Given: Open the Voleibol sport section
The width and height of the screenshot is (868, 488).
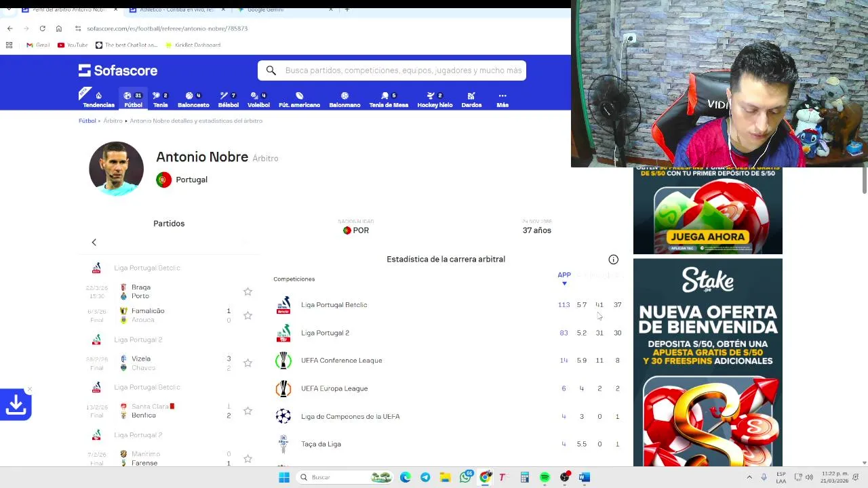Looking at the screenshot, I should tap(258, 100).
